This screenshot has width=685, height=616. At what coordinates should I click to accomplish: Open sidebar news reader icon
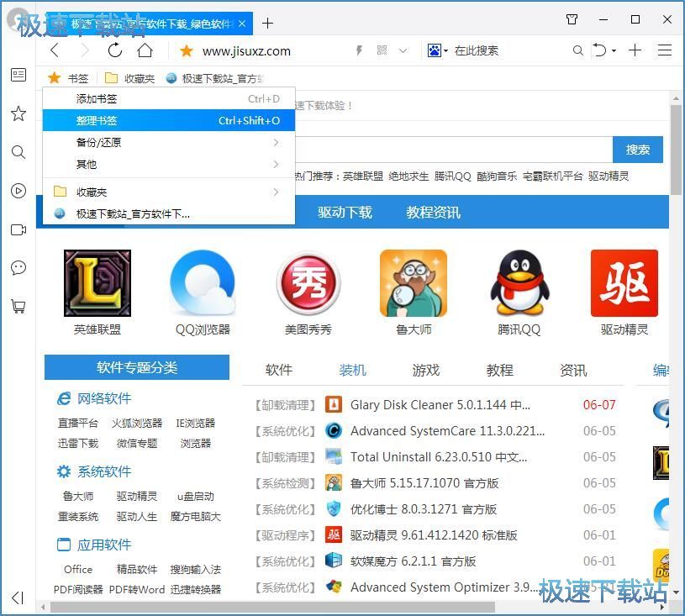pos(18,75)
